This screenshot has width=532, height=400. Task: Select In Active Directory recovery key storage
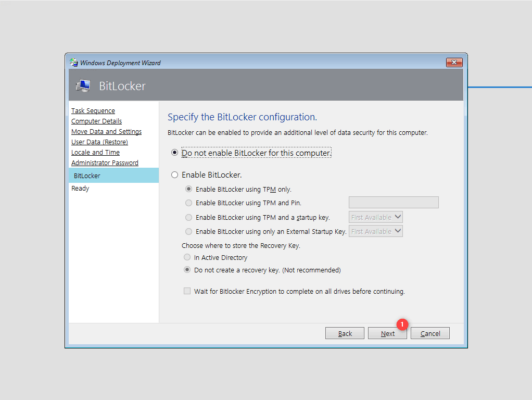(x=187, y=257)
